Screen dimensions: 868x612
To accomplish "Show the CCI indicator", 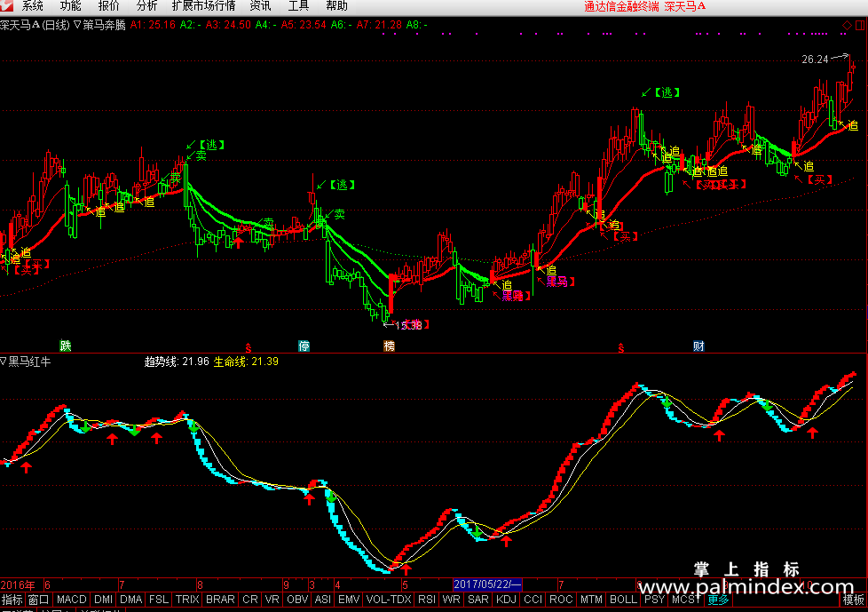I will (x=533, y=600).
